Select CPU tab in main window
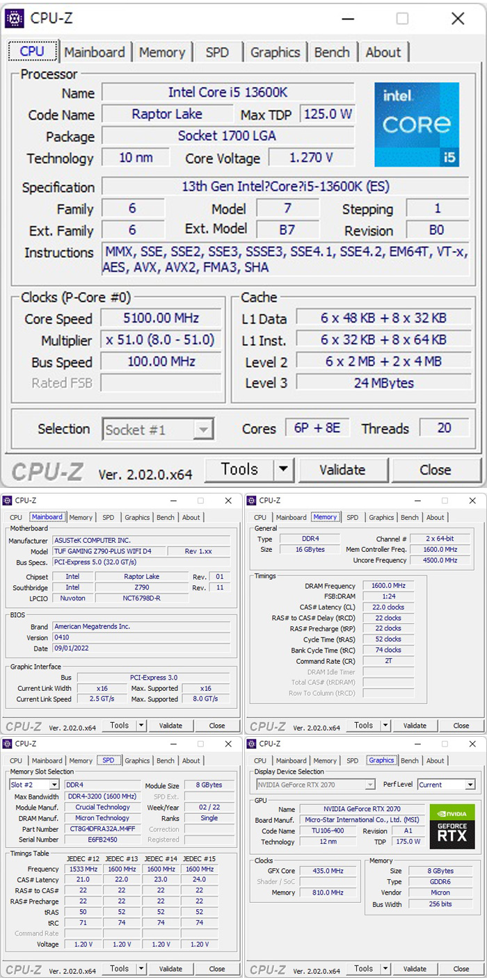The height and width of the screenshot is (980, 487). click(32, 51)
